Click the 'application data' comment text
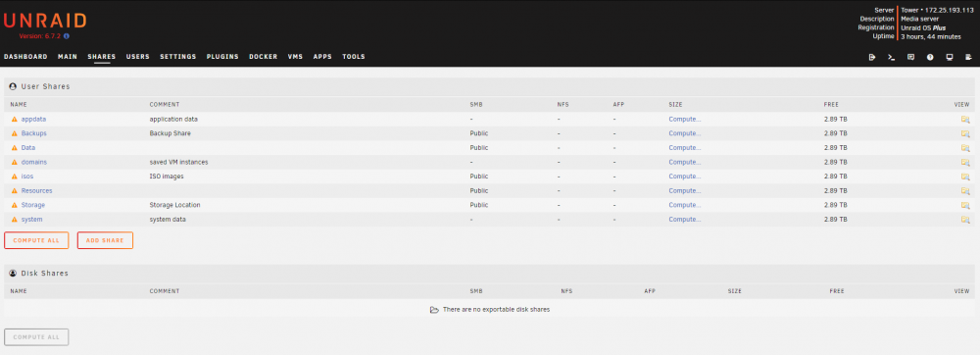980x355 pixels. coord(173,119)
